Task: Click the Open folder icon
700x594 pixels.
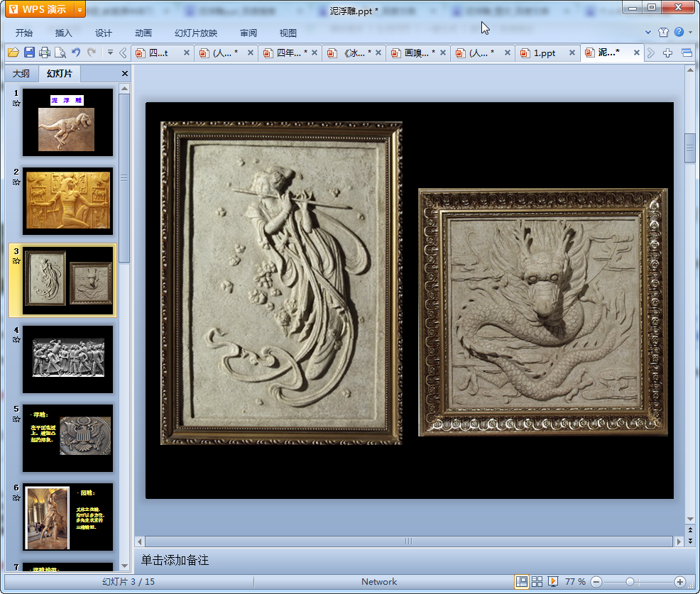Action: click(x=13, y=53)
